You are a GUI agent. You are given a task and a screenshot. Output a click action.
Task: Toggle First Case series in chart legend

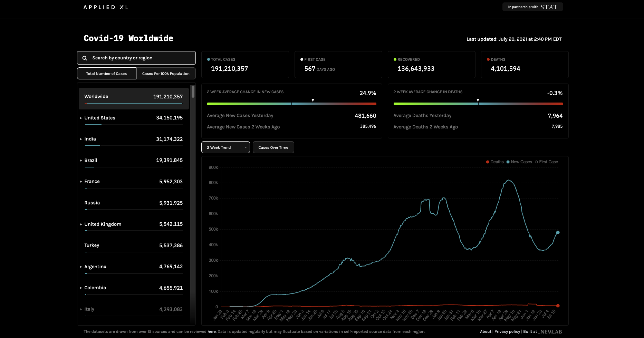point(546,162)
